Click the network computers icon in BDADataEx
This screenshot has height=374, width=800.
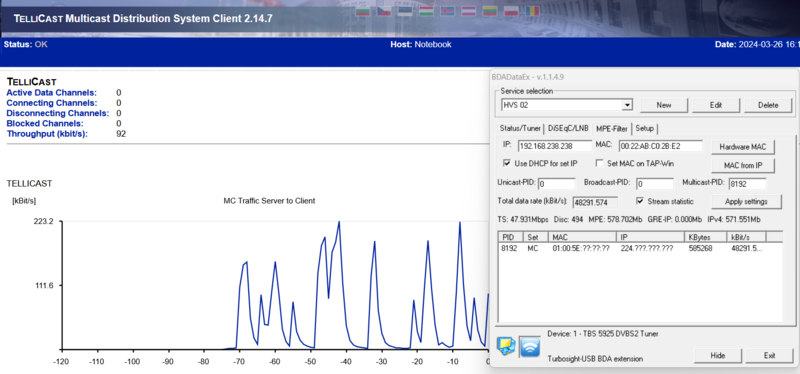(x=506, y=346)
